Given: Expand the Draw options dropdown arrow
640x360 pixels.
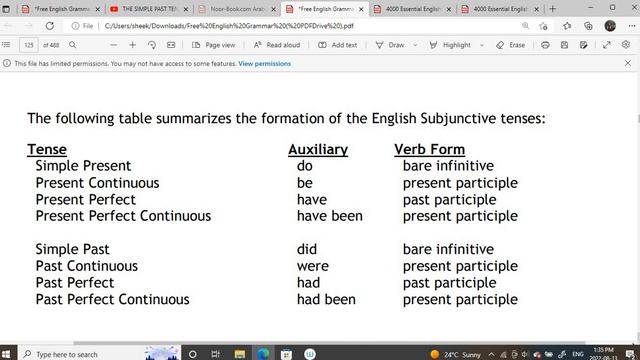Looking at the screenshot, I should [415, 45].
